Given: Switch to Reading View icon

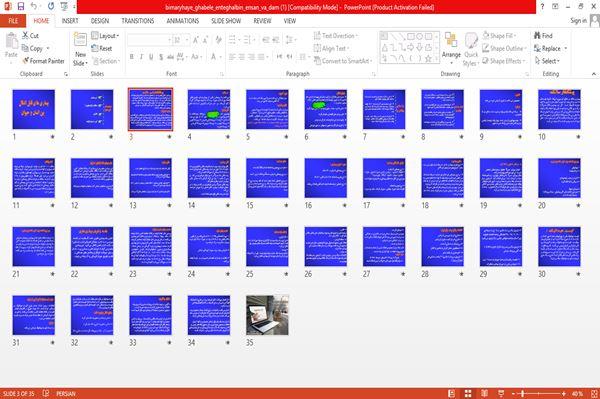Looking at the screenshot, I should 484,393.
